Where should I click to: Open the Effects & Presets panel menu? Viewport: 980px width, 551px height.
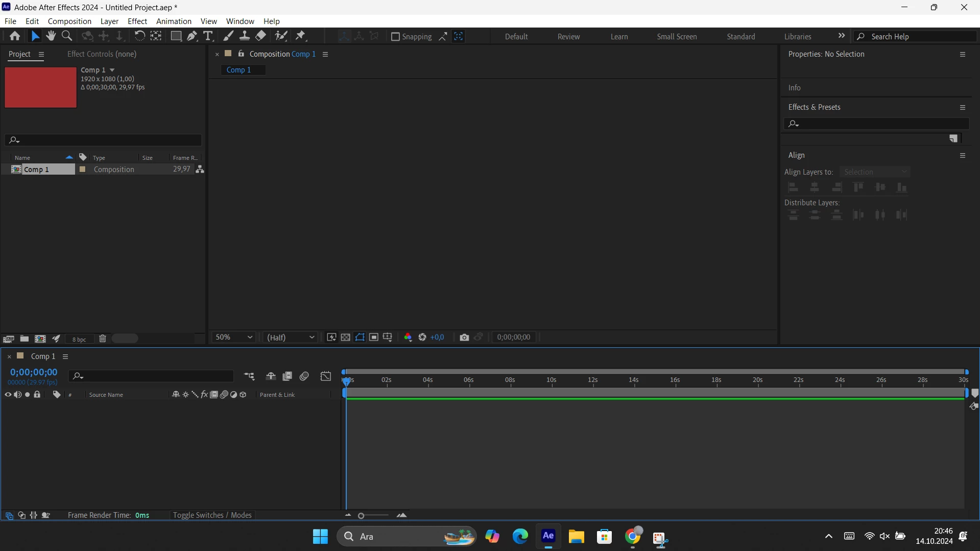(x=963, y=107)
